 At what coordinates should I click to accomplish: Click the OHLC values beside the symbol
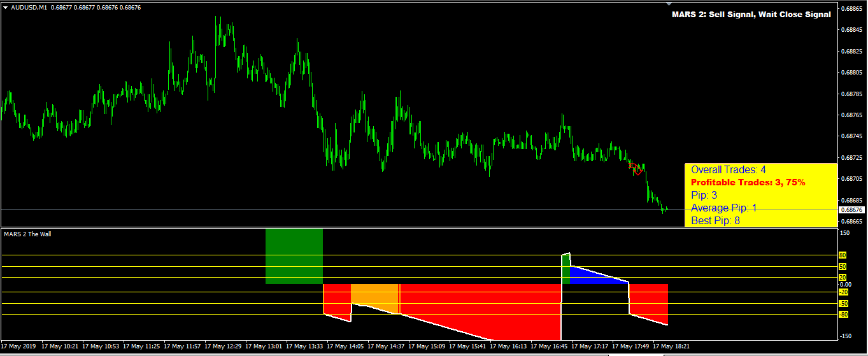coord(96,8)
